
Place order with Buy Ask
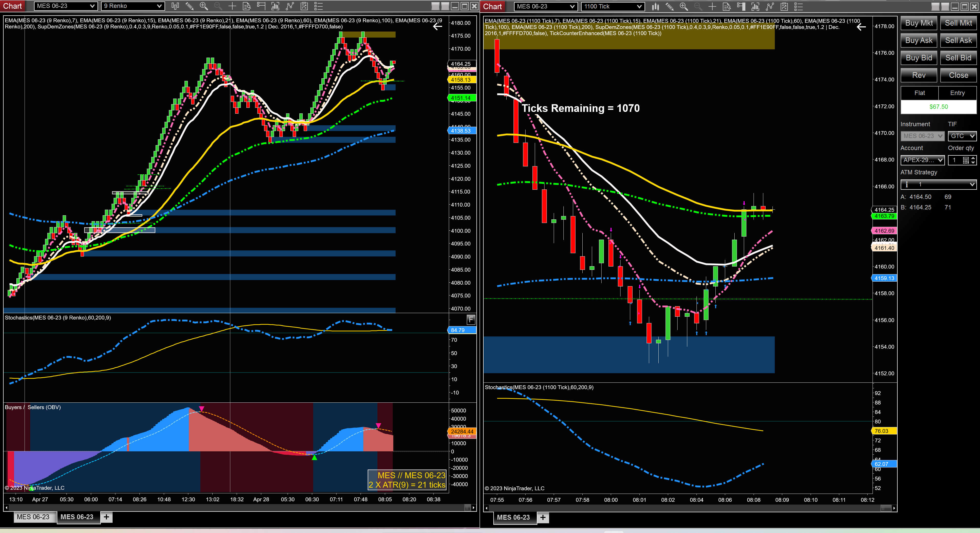(919, 41)
